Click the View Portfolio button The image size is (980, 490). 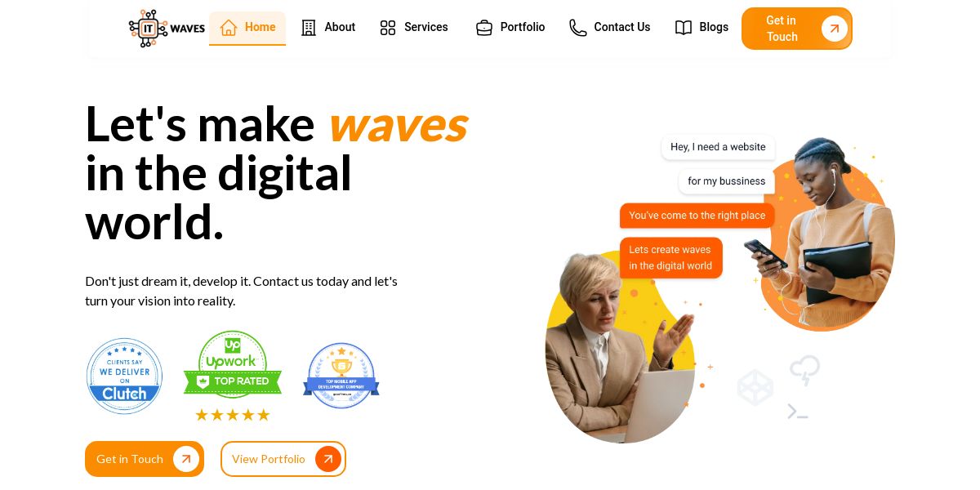[x=283, y=459]
